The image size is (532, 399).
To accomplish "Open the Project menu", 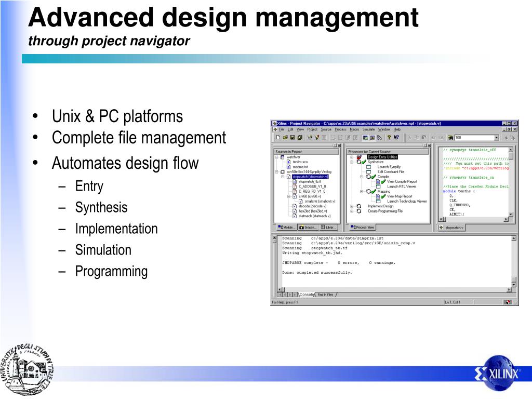I will coord(312,129).
